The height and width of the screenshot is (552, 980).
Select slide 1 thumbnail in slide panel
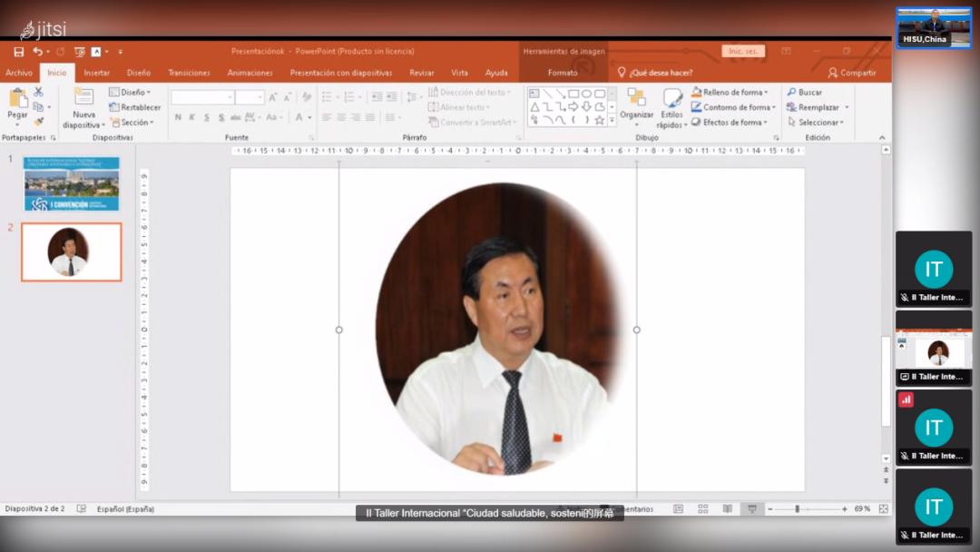coord(72,183)
